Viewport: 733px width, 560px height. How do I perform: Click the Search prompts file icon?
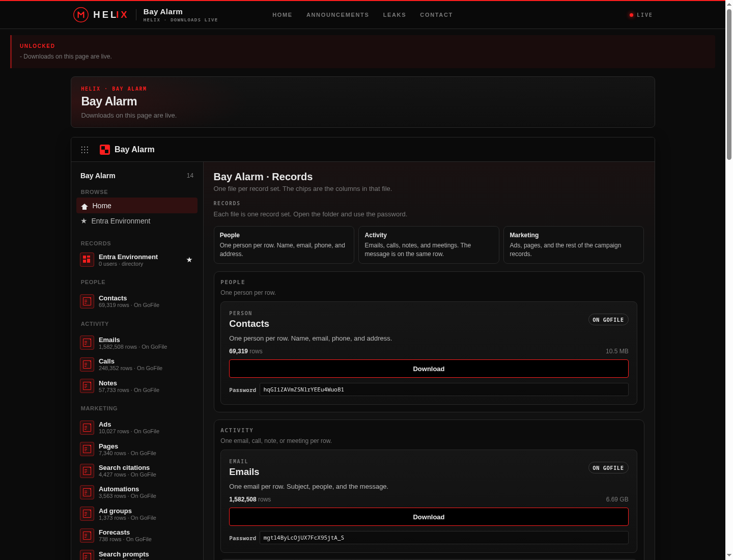(x=87, y=555)
